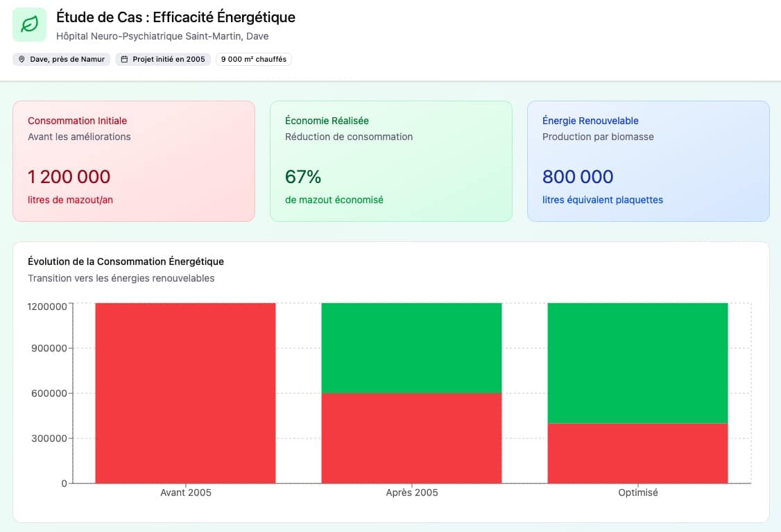Open the Consommation Initiale card heading
Viewport: 781px width, 532px height.
(x=77, y=121)
